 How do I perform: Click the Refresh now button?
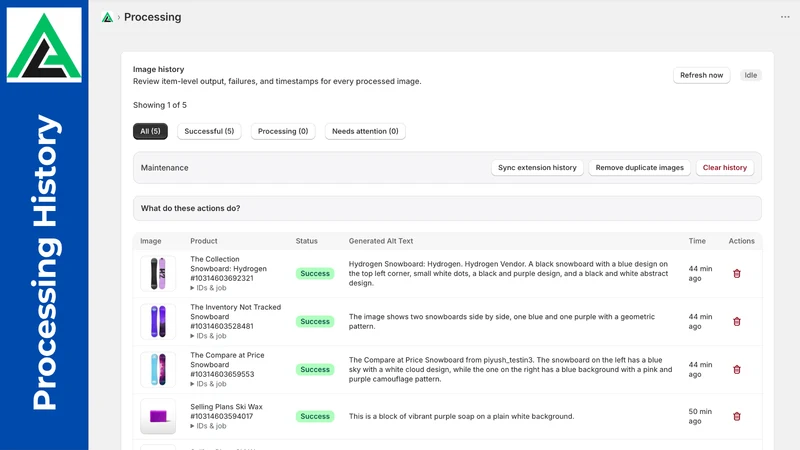point(701,75)
